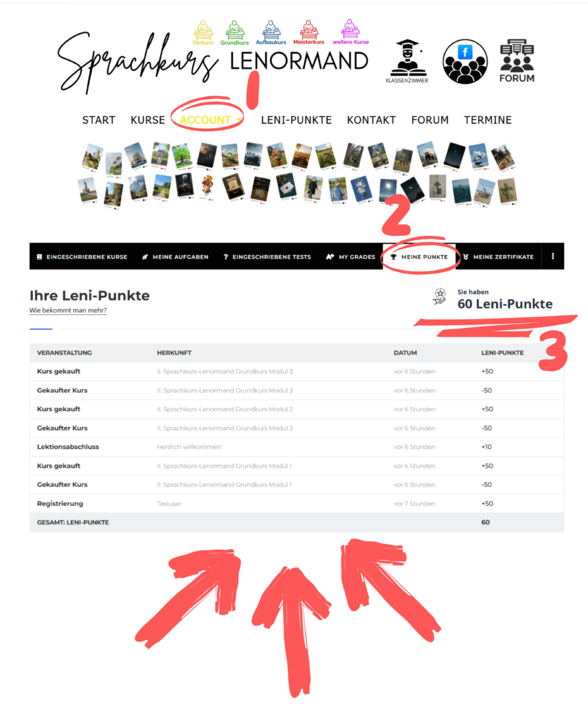This screenshot has width=588, height=704.
Task: Open the blue Aufbaukurs course icon
Action: pos(271,32)
